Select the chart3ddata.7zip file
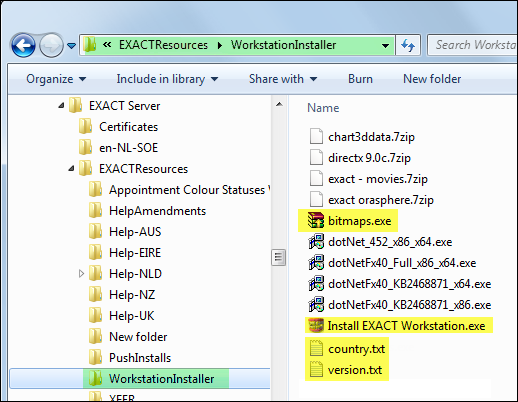 (371, 137)
